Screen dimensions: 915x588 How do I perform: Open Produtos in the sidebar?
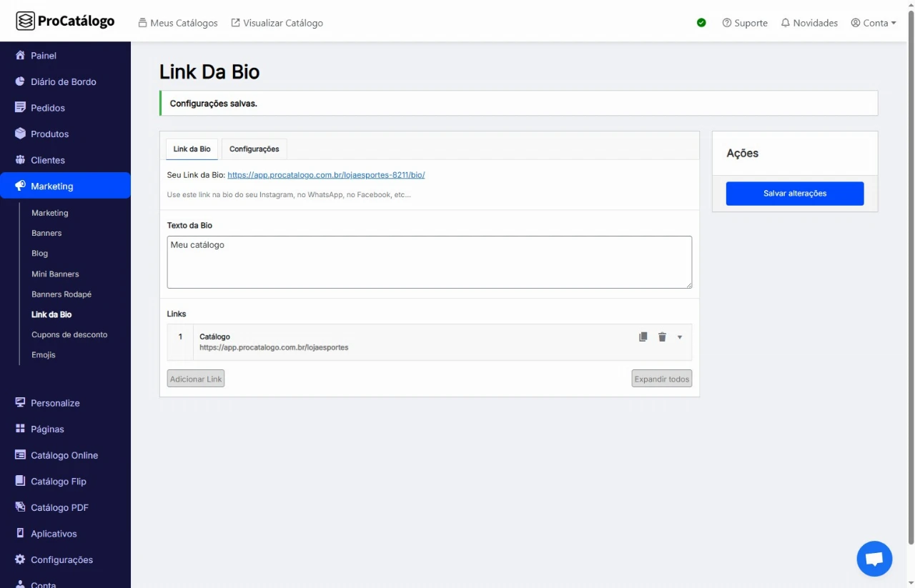point(49,134)
